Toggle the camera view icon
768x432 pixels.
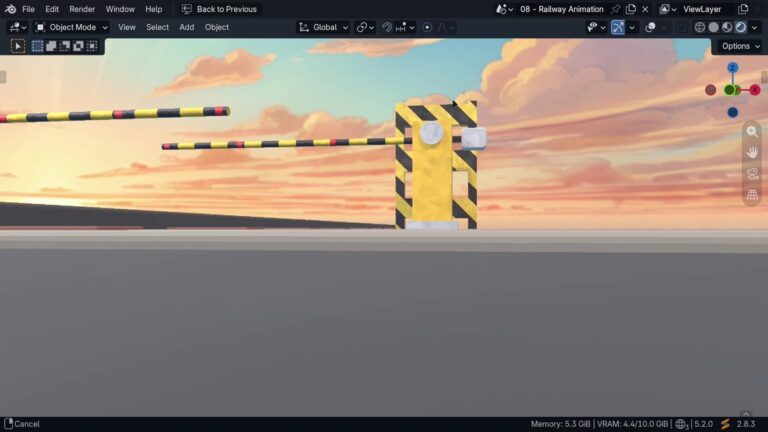[752, 173]
